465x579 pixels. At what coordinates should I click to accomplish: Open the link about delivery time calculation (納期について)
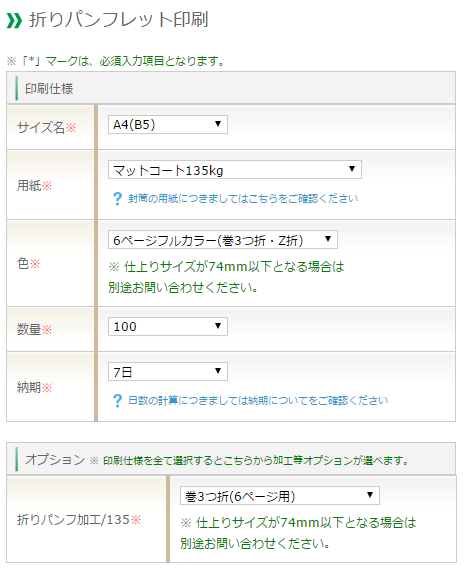pyautogui.click(x=258, y=400)
